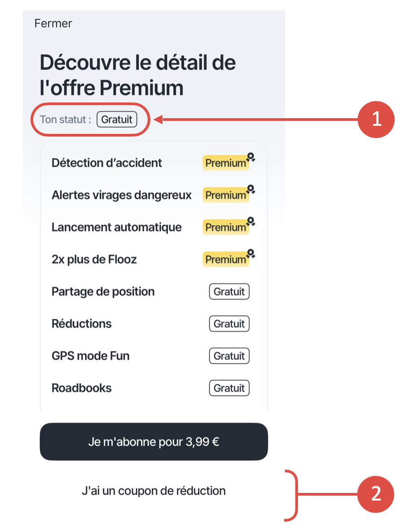The height and width of the screenshot is (532, 403).
Task: Open J'ai un coupon de réduction link
Action: coord(153,491)
